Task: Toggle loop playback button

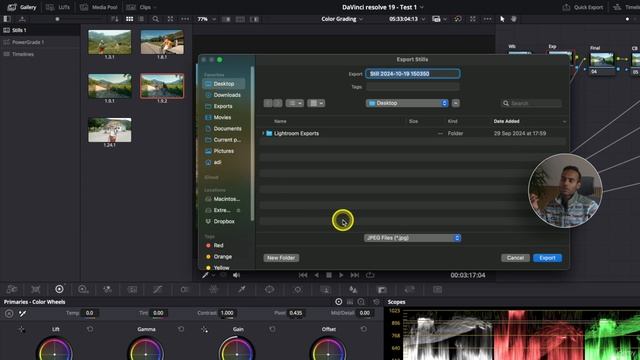Action: (x=370, y=276)
